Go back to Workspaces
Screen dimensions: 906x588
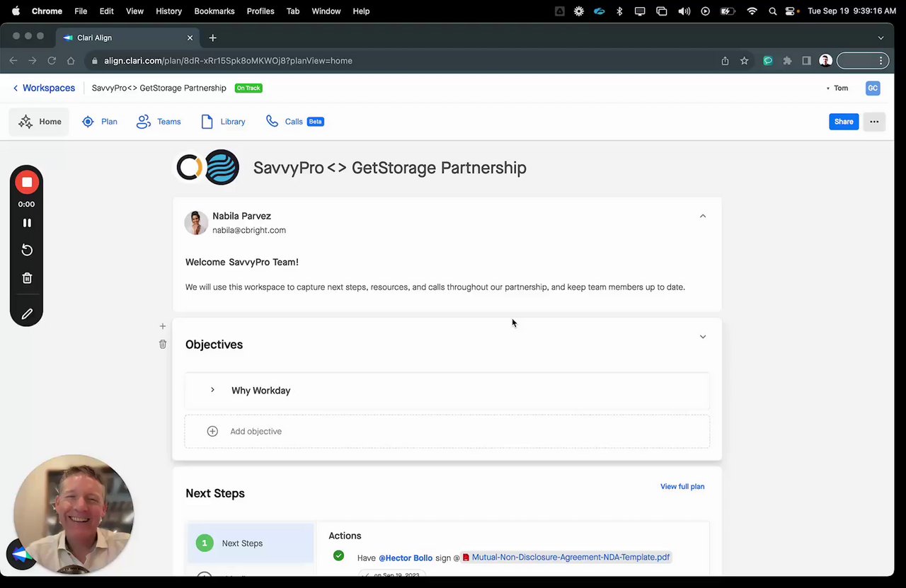[44, 88]
